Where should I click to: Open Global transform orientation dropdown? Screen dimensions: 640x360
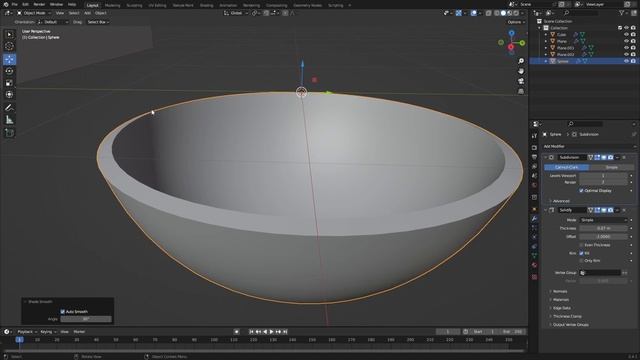(236, 13)
